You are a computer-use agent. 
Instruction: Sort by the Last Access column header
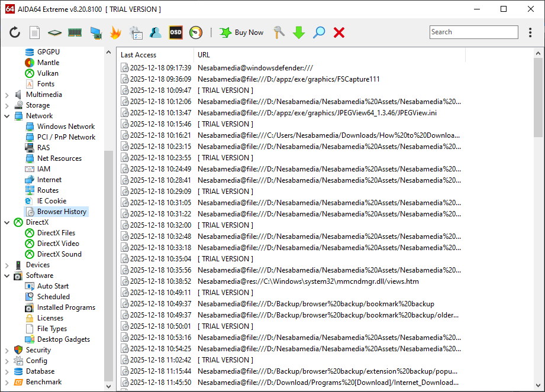138,55
